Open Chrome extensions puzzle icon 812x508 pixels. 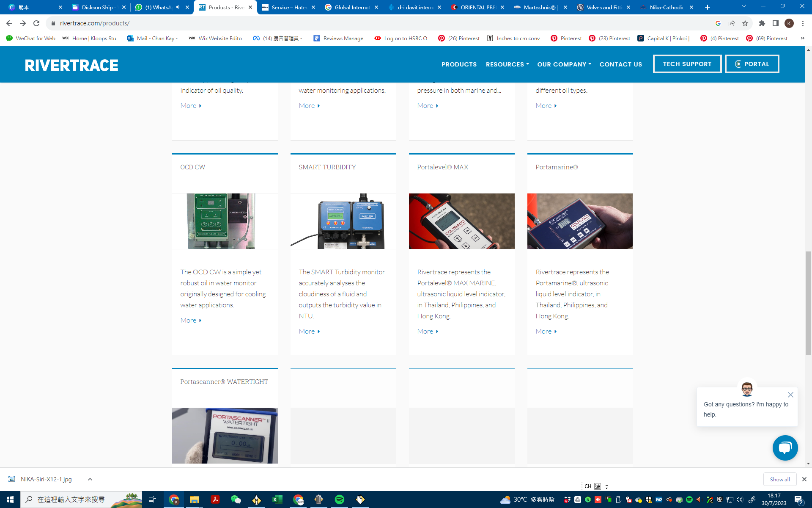(x=762, y=23)
